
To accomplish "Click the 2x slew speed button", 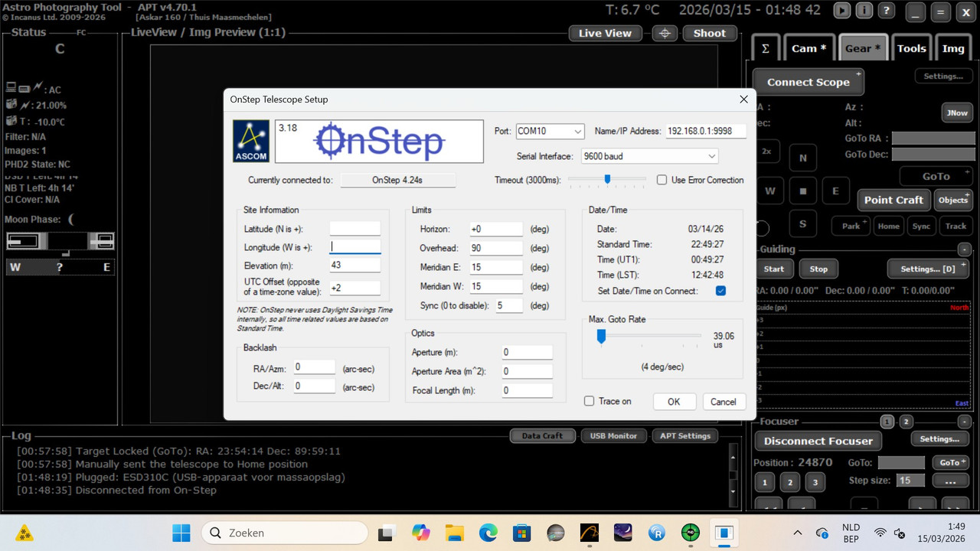I will click(x=766, y=152).
